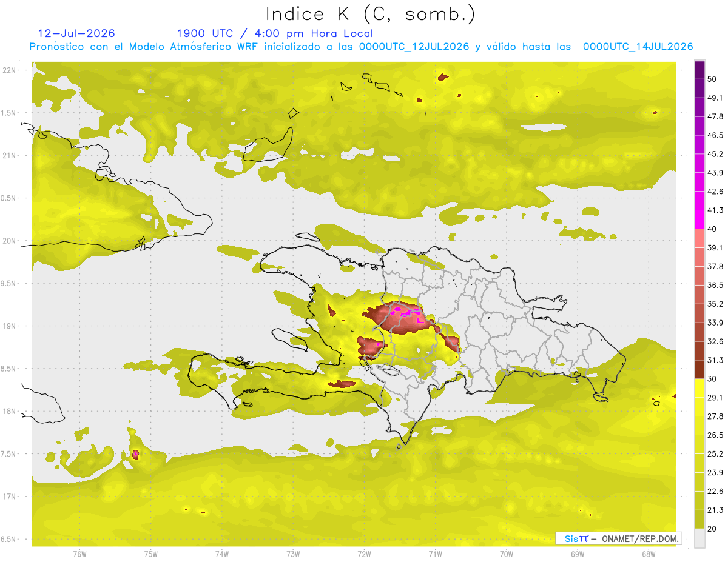
Task: Click the "22N" latitude label
Action: [x=10, y=70]
